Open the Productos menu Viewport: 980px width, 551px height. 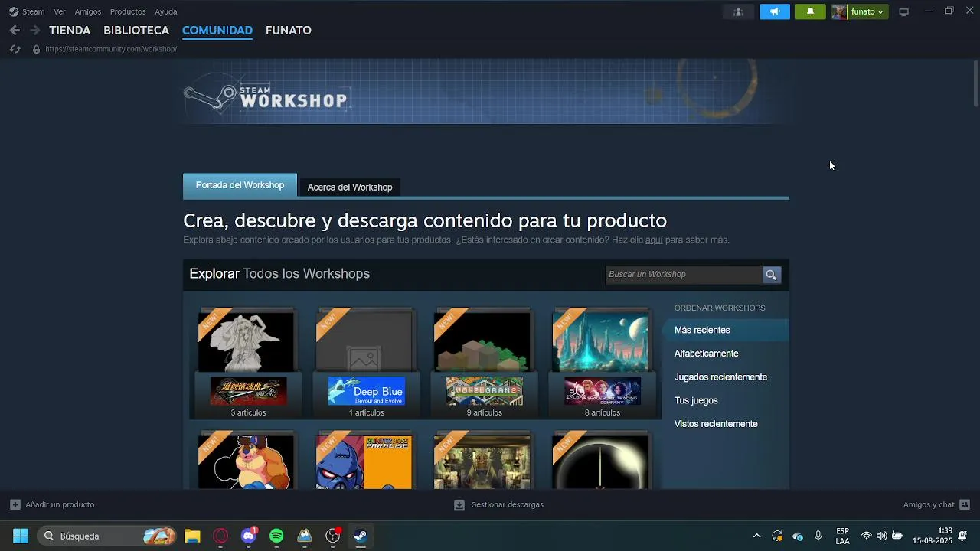128,11
